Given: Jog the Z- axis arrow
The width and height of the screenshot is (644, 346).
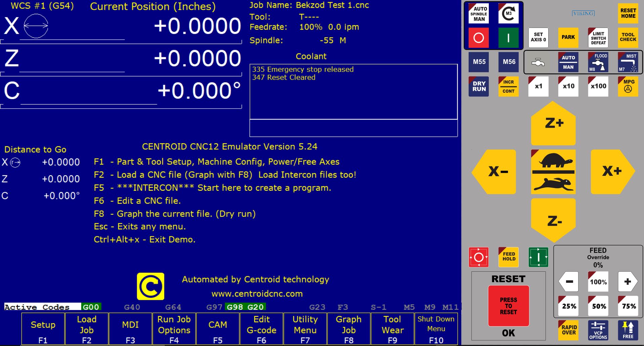Looking at the screenshot, I should 553,220.
